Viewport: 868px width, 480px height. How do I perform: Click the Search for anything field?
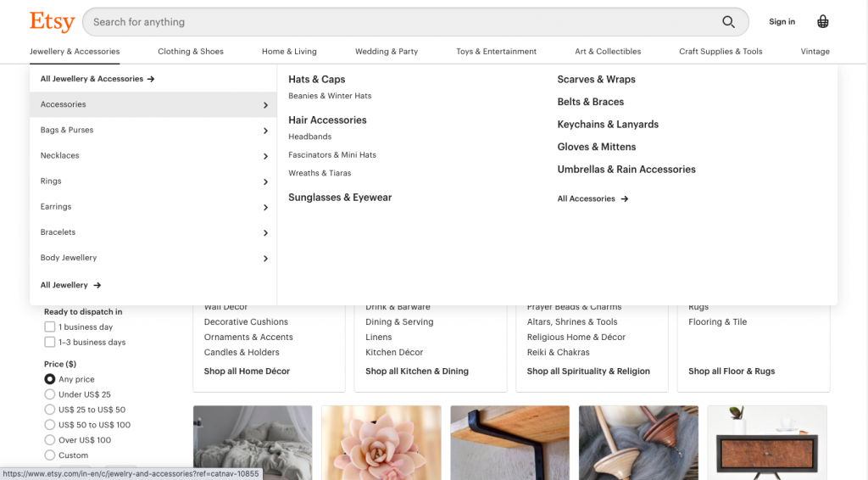pyautogui.click(x=398, y=22)
